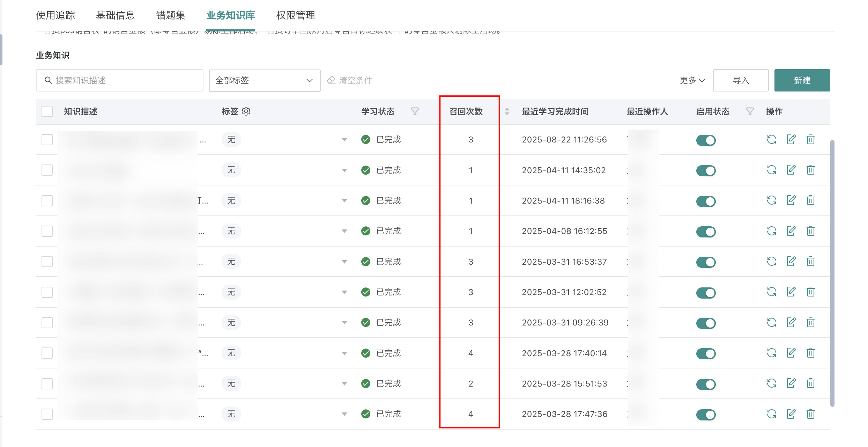Sort by 召回次数 using the sort arrows

pos(507,111)
